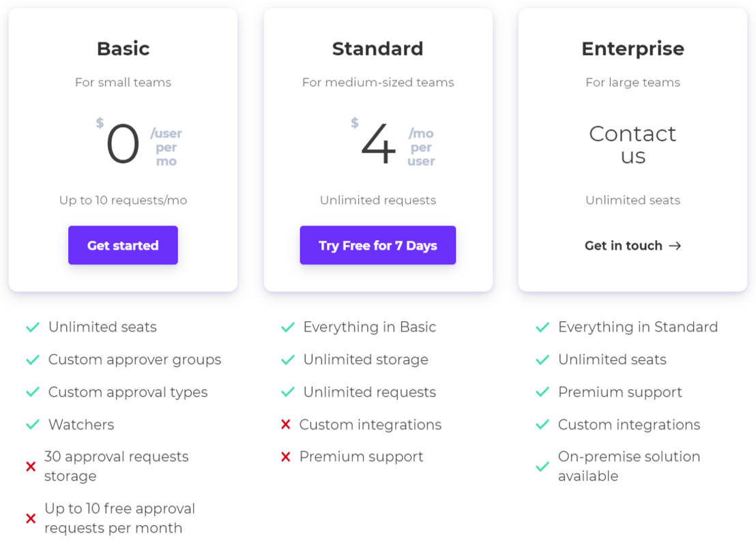Click the checkmark near Premium support under Enterprise
The width and height of the screenshot is (756, 553).
542,392
